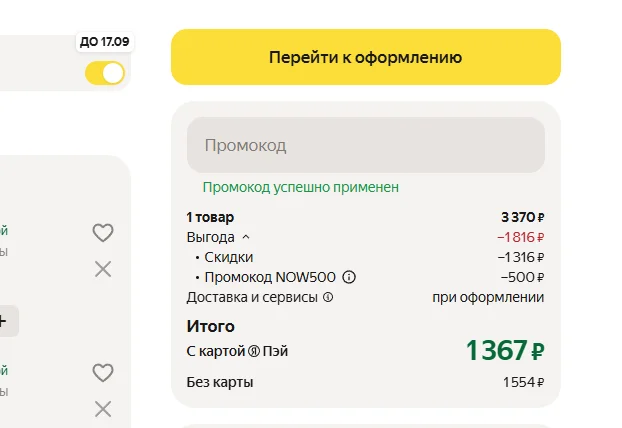622x428 pixels.
Task: Open info icon next to Промокод NOW500
Action: pyautogui.click(x=349, y=277)
